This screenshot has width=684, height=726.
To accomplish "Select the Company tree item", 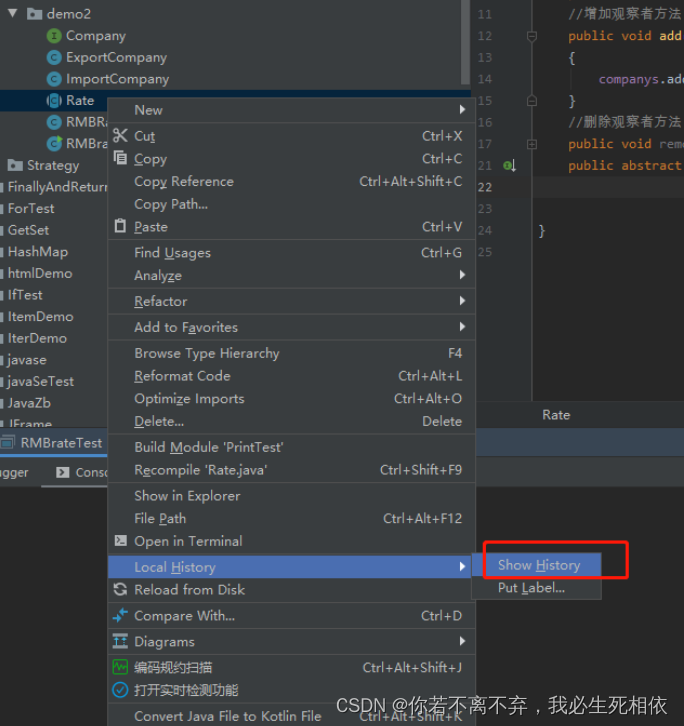I will pyautogui.click(x=96, y=36).
